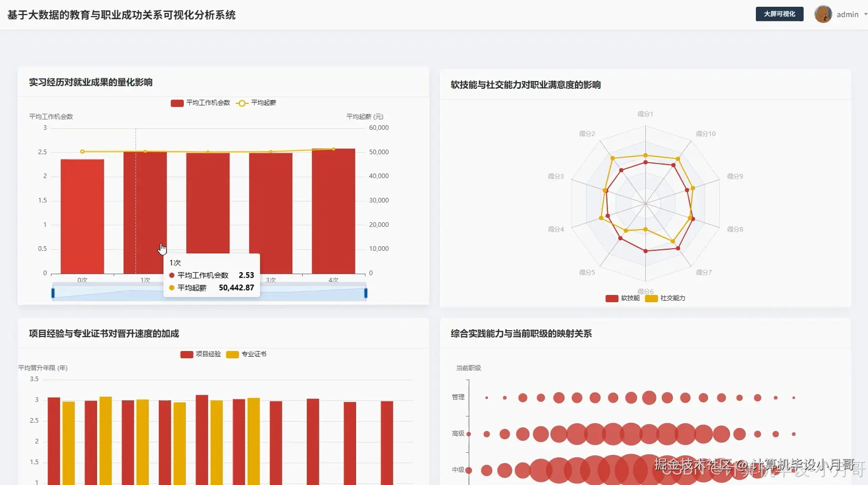Image resolution: width=868 pixels, height=485 pixels.
Task: Click the 0次 internship bar
Action: pos(82,217)
